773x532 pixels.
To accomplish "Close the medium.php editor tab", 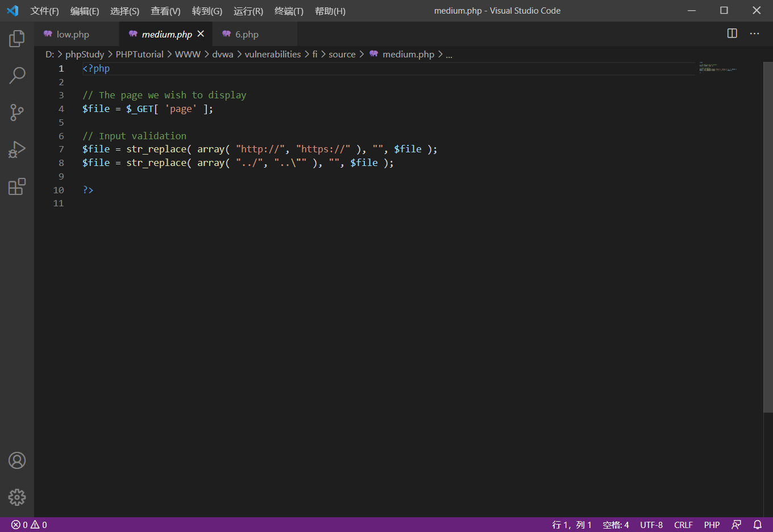I will 201,34.
